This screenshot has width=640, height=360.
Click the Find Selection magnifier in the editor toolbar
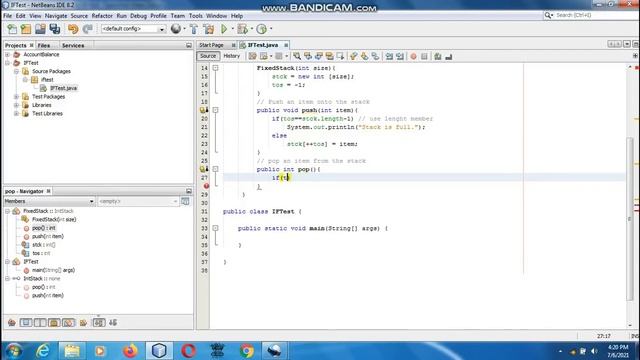(x=297, y=56)
